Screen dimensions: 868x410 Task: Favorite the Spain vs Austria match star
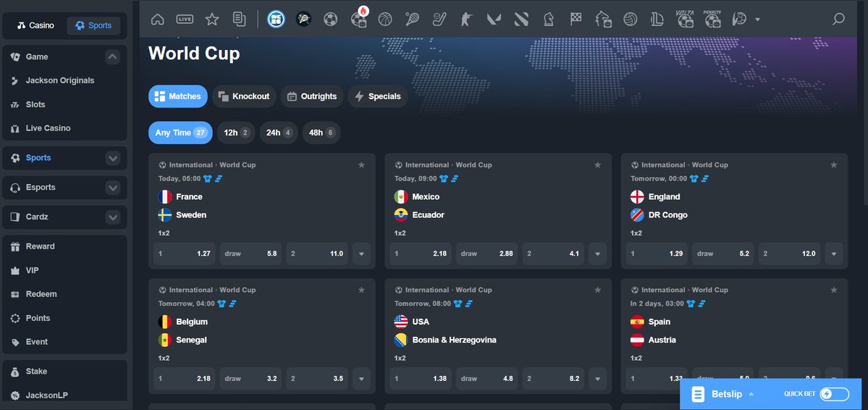(x=834, y=290)
